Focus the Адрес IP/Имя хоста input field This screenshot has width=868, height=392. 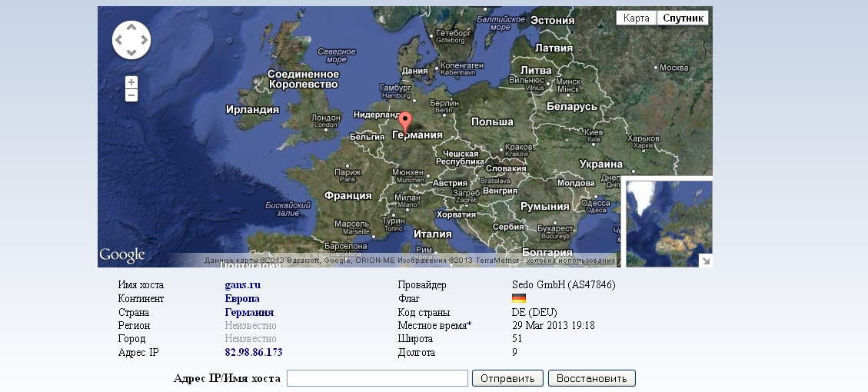click(377, 378)
